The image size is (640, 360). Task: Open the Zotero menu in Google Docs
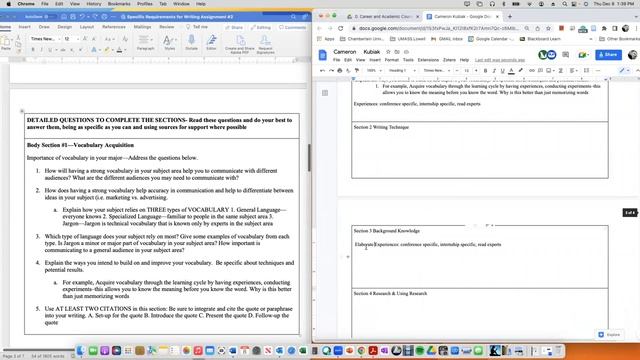pos(449,60)
